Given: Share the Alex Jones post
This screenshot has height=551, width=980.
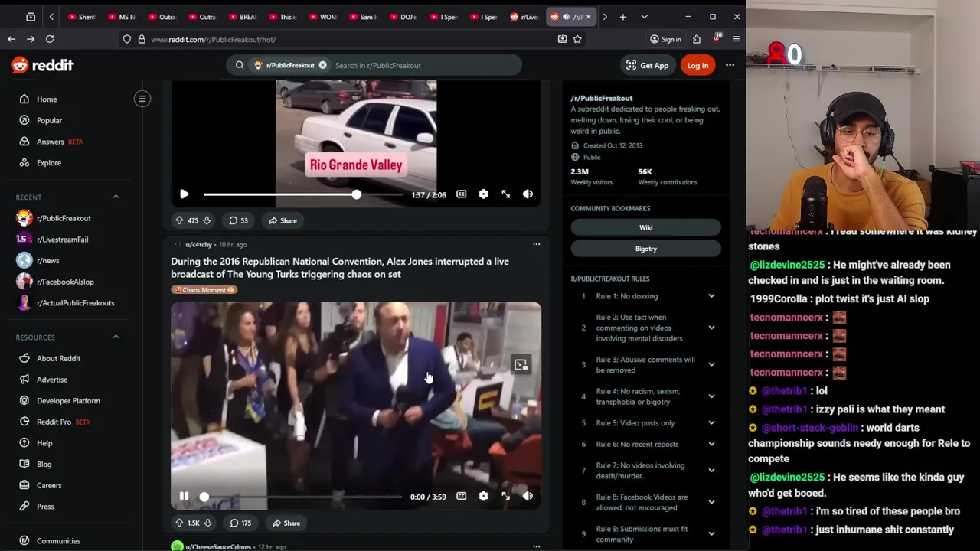Looking at the screenshot, I should coord(285,523).
